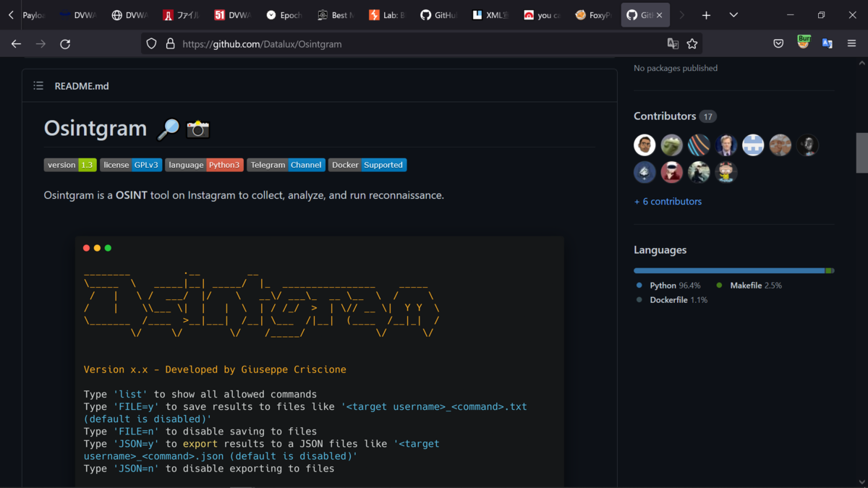Open the red-background contributor avatar

(x=671, y=172)
